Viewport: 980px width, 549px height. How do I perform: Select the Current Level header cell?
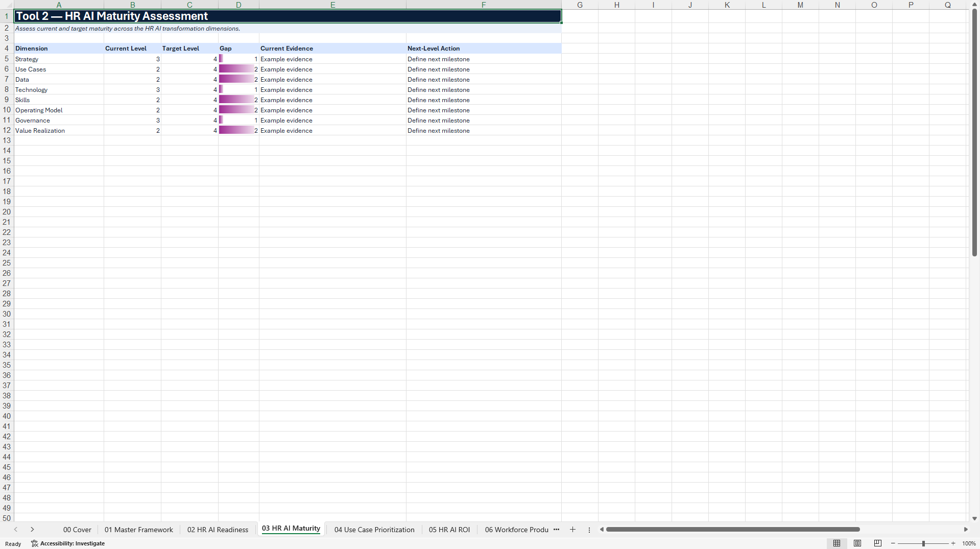[x=132, y=49]
